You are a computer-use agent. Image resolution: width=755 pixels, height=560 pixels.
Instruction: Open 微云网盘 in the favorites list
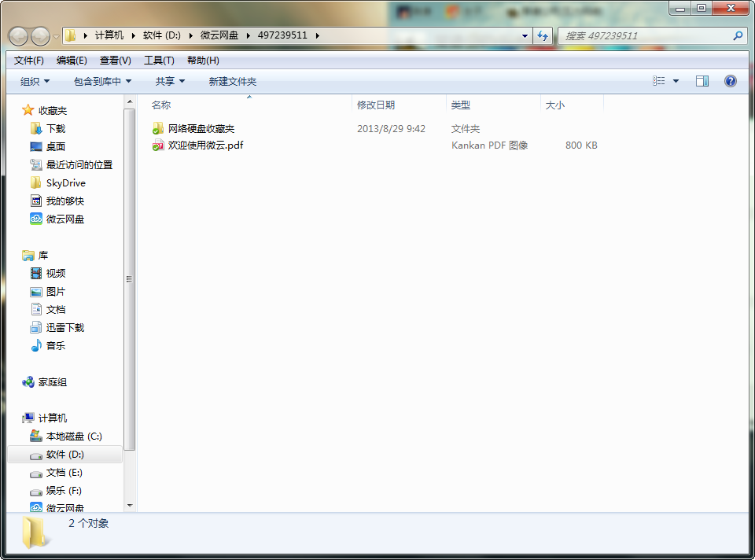tap(64, 219)
